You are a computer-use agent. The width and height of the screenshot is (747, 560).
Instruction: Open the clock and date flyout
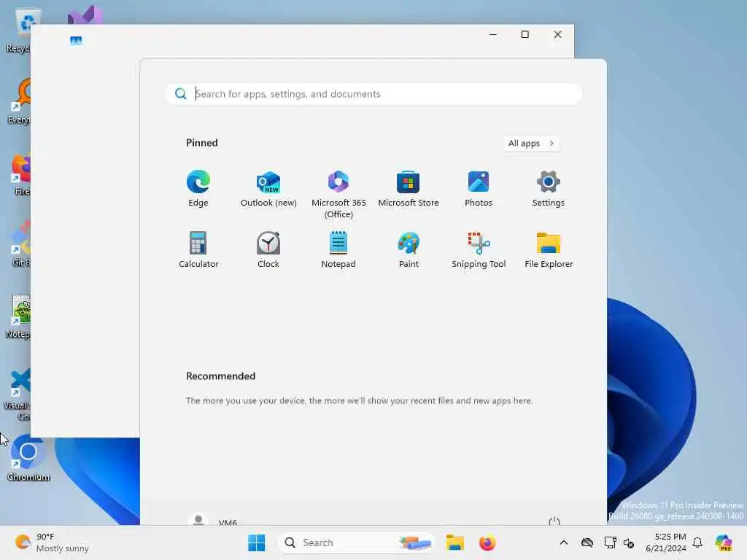667,542
